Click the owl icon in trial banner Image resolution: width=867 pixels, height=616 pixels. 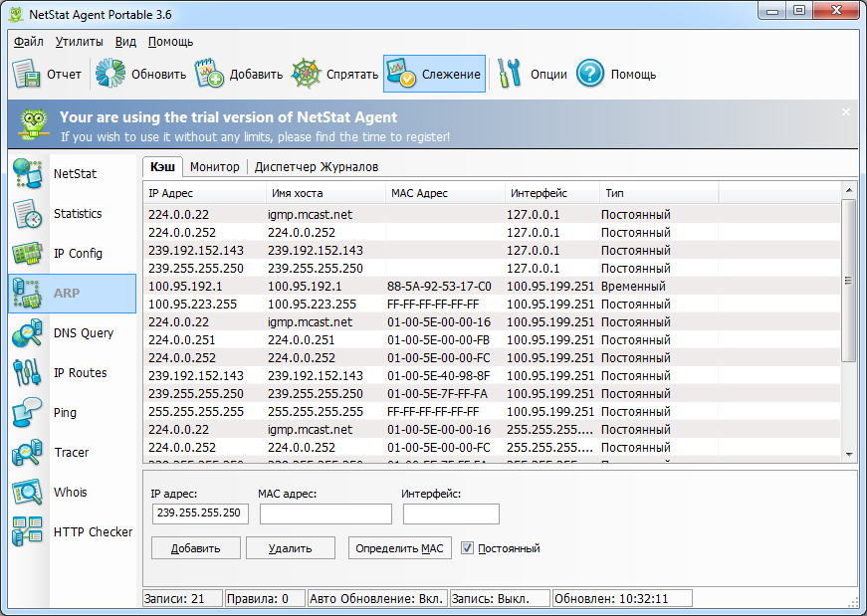[33, 124]
